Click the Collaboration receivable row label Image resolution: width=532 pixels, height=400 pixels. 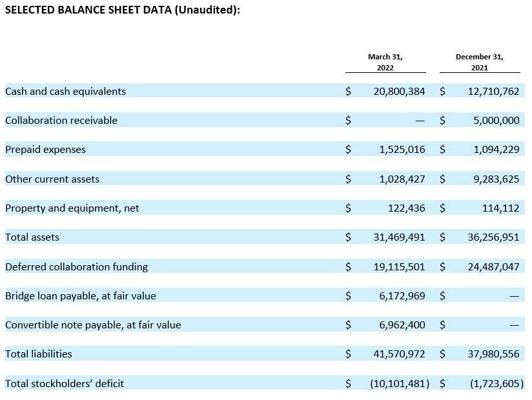61,120
